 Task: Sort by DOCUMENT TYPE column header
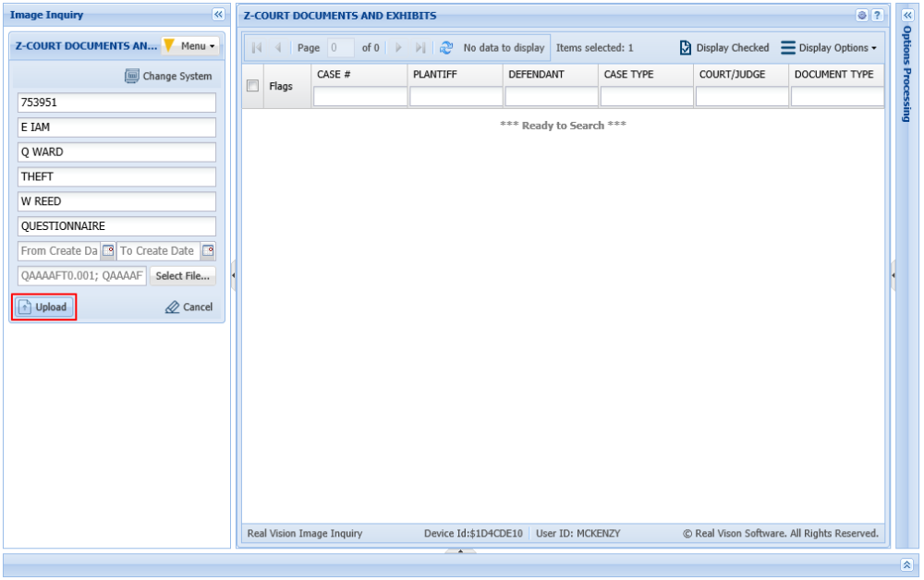click(837, 75)
